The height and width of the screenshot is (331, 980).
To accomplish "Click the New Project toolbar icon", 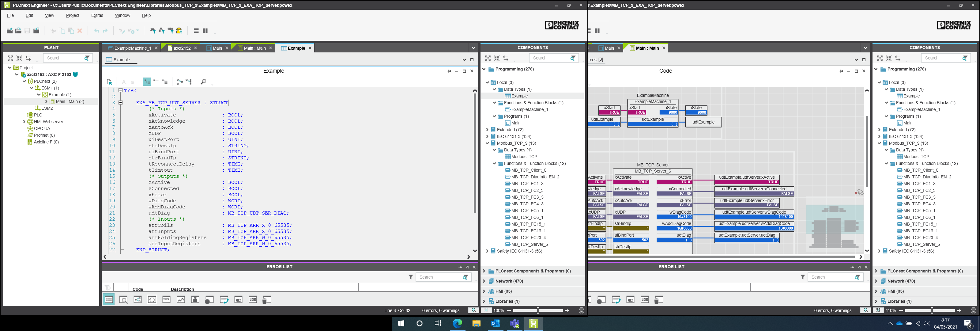I will [9, 31].
